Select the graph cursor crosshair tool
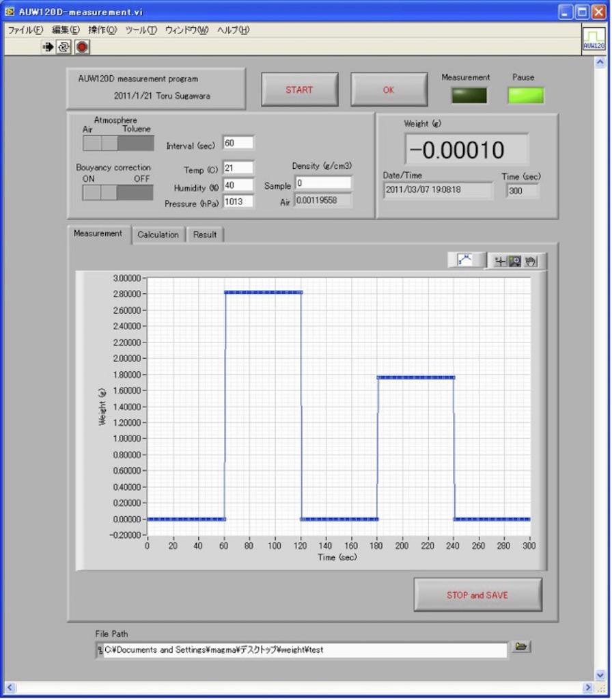Screen dimensions: 612x700 coord(500,261)
